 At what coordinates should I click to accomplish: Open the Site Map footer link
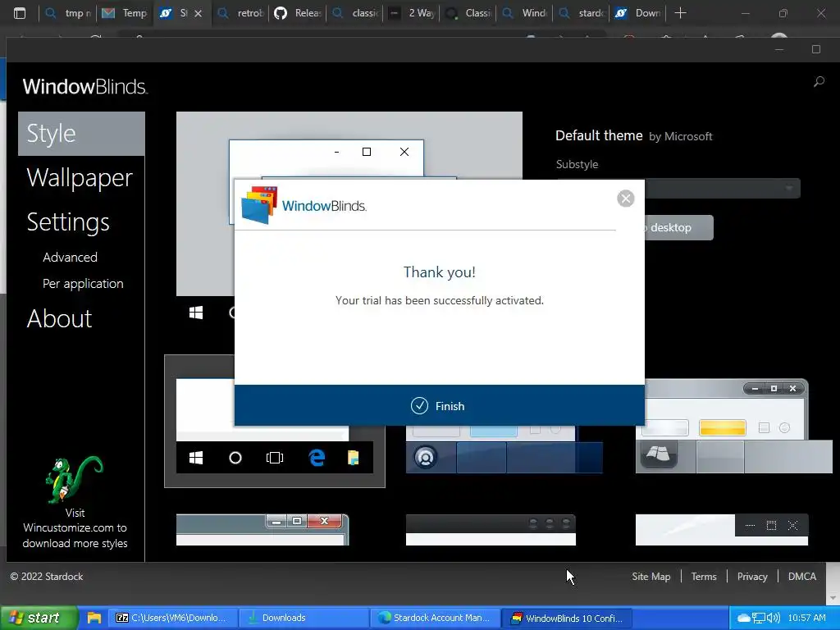(x=651, y=577)
